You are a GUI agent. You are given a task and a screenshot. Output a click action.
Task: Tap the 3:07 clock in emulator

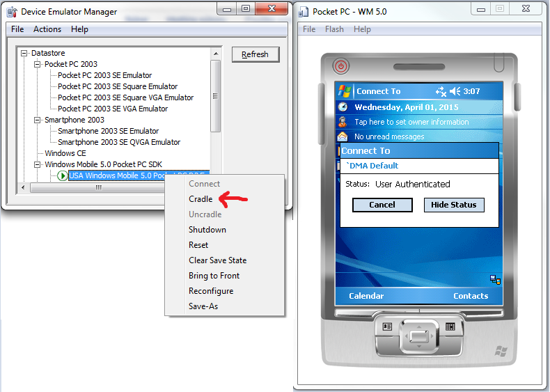tap(471, 91)
